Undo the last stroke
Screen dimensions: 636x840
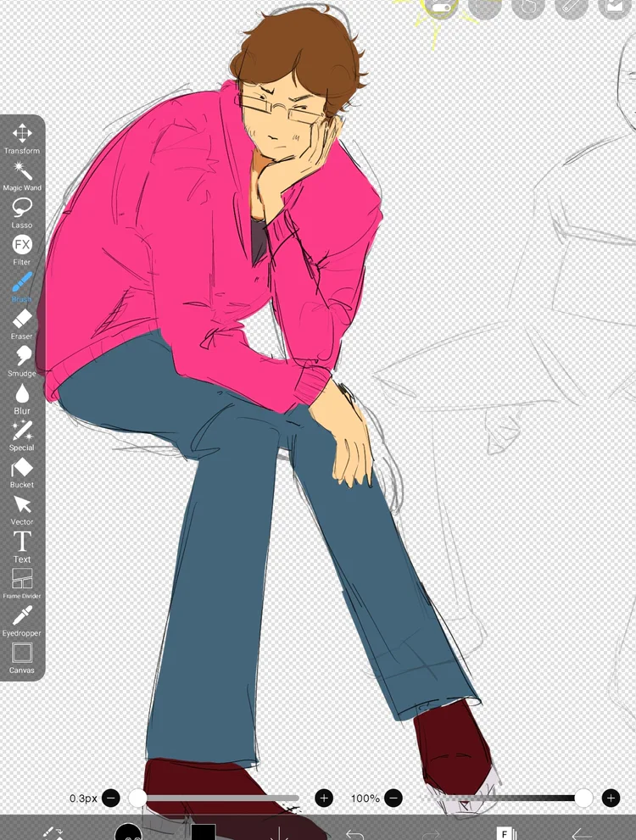pos(354,834)
